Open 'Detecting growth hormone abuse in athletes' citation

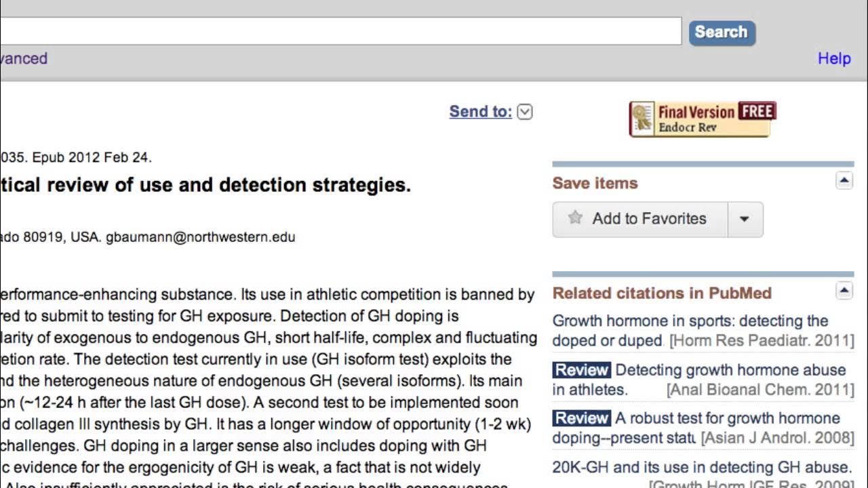pyautogui.click(x=730, y=370)
